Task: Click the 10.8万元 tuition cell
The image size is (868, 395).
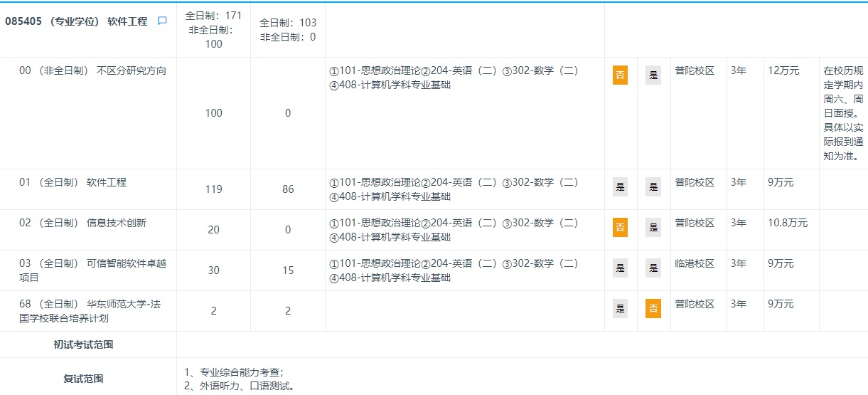Action: (788, 223)
